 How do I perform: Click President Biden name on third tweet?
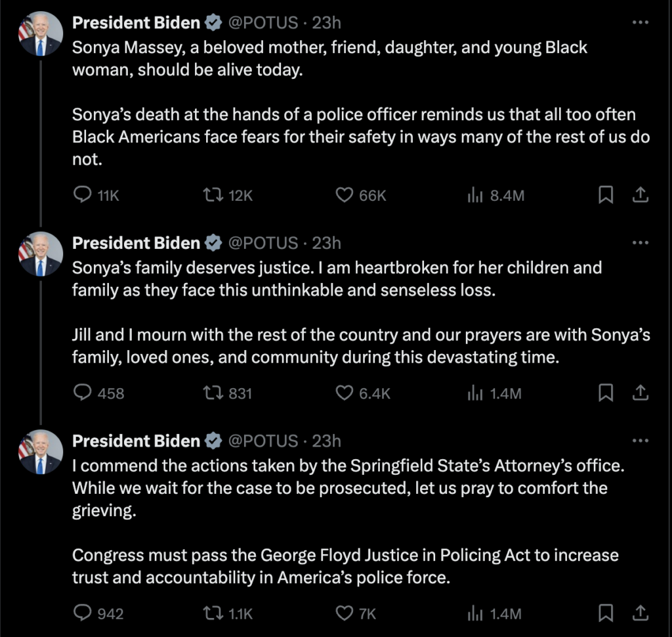tap(136, 441)
